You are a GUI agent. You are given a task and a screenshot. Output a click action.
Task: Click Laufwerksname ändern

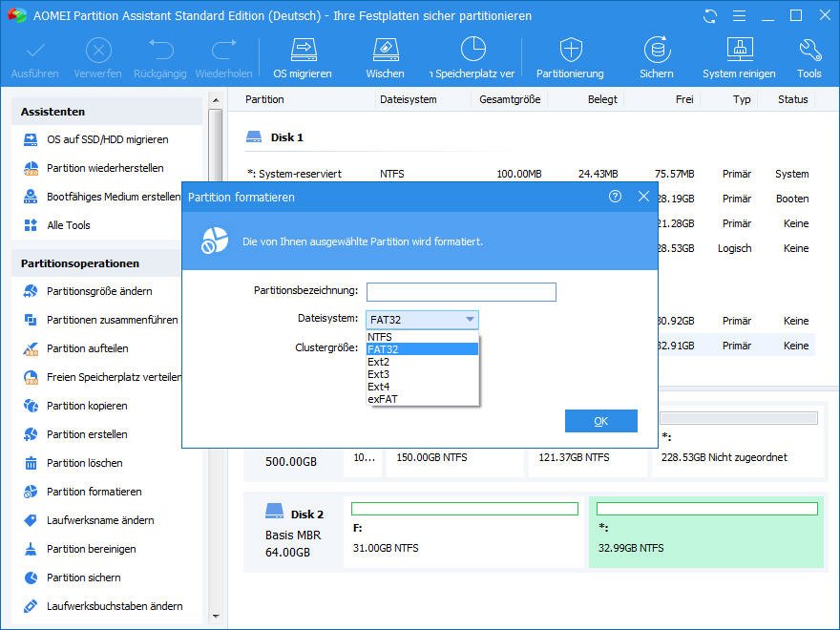click(x=89, y=520)
